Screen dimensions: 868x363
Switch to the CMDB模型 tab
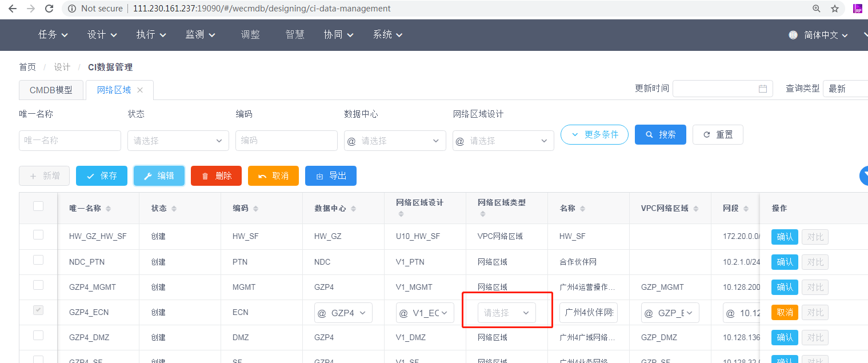51,90
